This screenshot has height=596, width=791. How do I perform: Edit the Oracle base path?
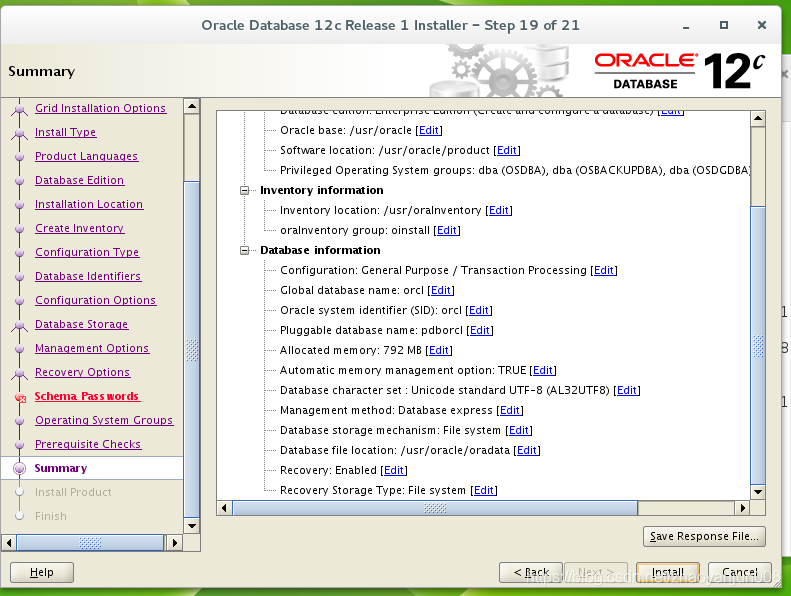[x=429, y=130]
